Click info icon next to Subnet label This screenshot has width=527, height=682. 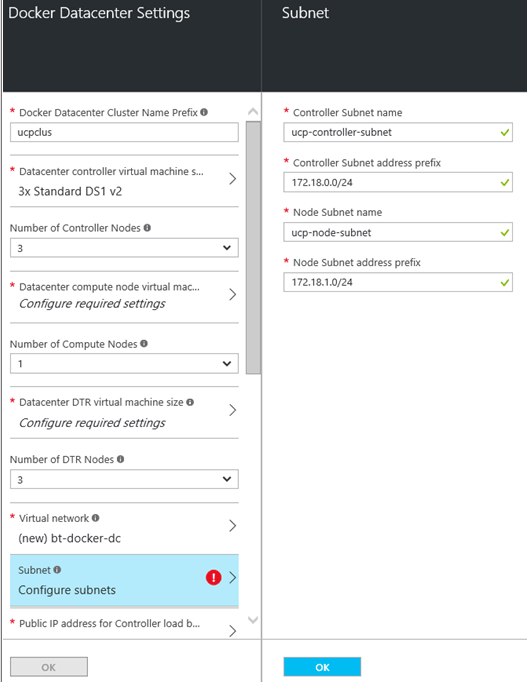pyautogui.click(x=57, y=570)
